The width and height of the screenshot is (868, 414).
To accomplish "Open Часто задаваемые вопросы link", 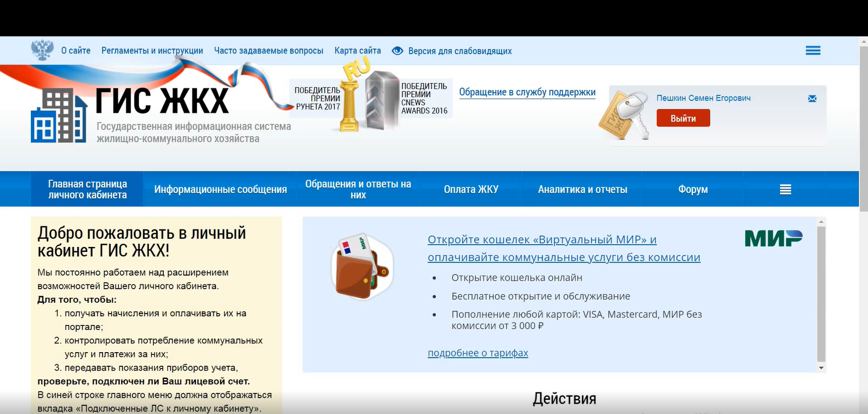I will 269,50.
